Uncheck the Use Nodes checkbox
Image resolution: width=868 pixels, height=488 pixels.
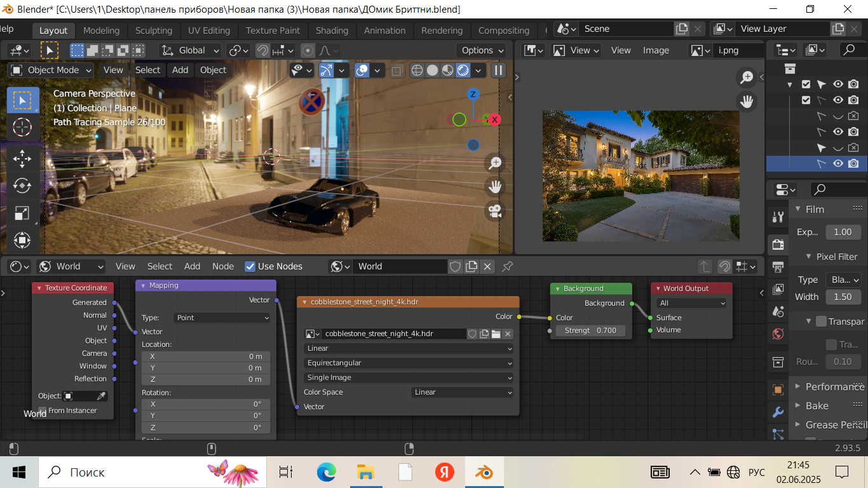(x=250, y=266)
